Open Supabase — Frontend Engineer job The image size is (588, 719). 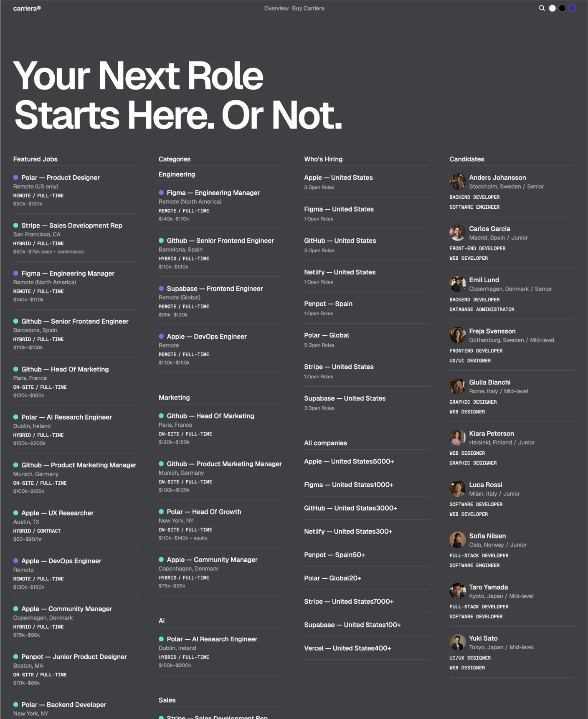pos(215,289)
